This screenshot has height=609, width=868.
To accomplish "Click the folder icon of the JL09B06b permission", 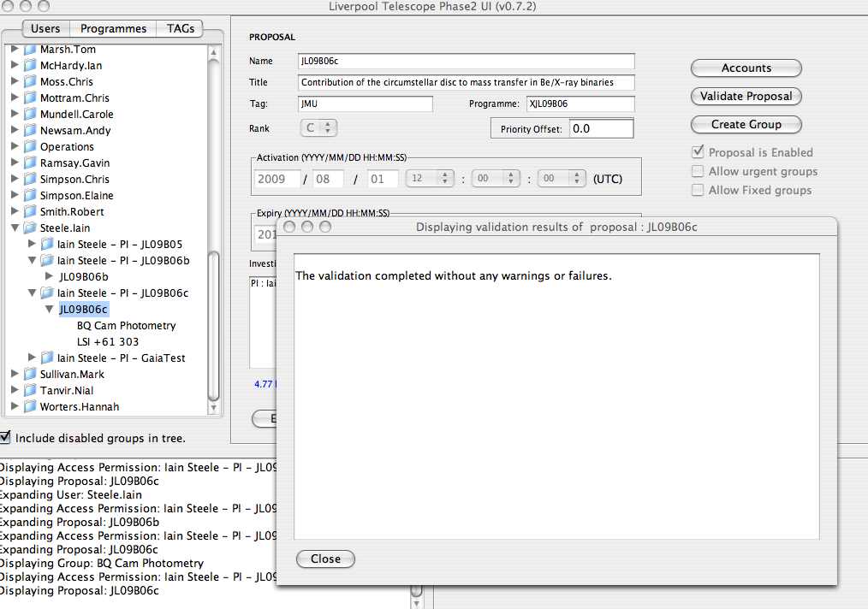I will 48,261.
